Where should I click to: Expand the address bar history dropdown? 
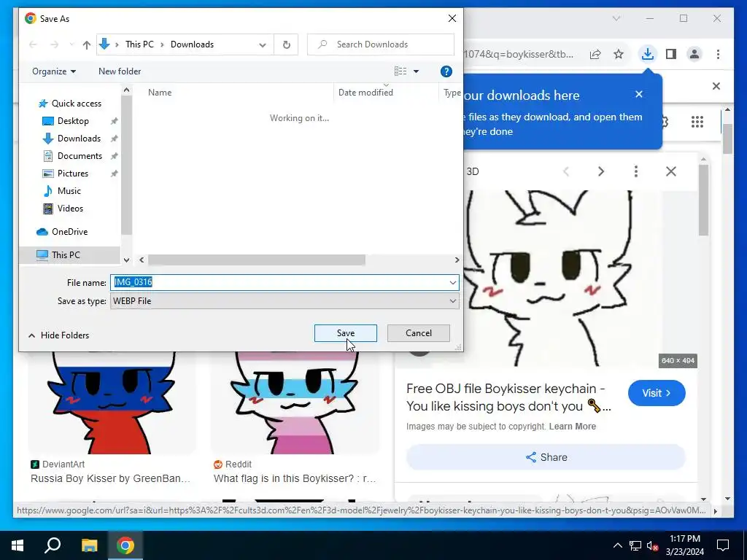pyautogui.click(x=263, y=44)
